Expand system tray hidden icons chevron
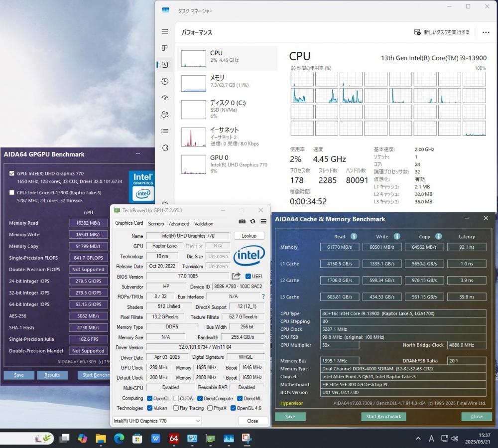498x448 pixels. tap(418, 439)
